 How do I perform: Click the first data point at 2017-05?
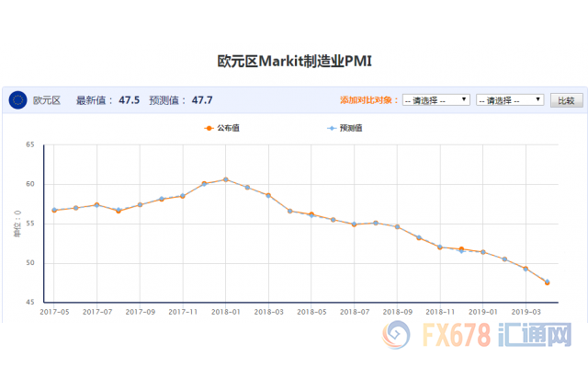point(54,210)
